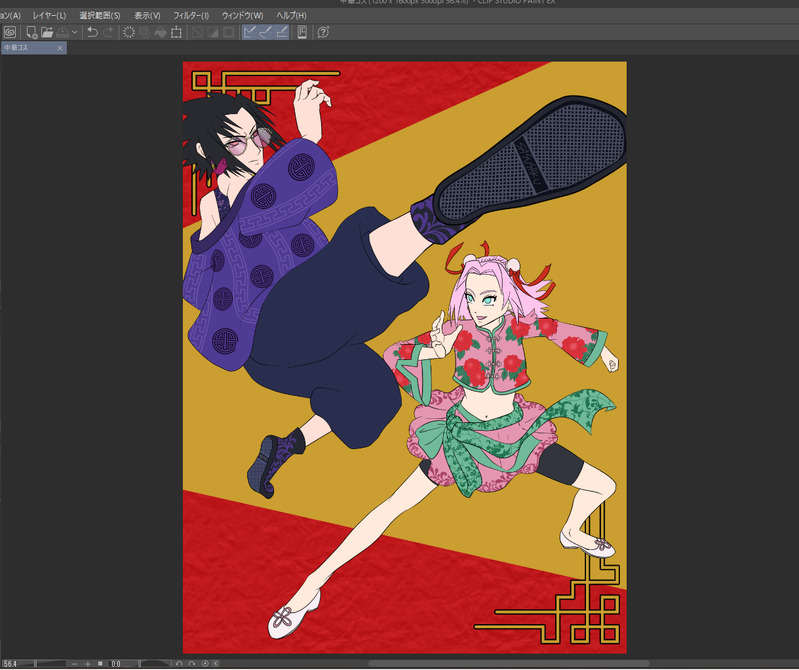The image size is (799, 670).
Task: Rotate canvas right with status bar icon
Action: point(192,664)
